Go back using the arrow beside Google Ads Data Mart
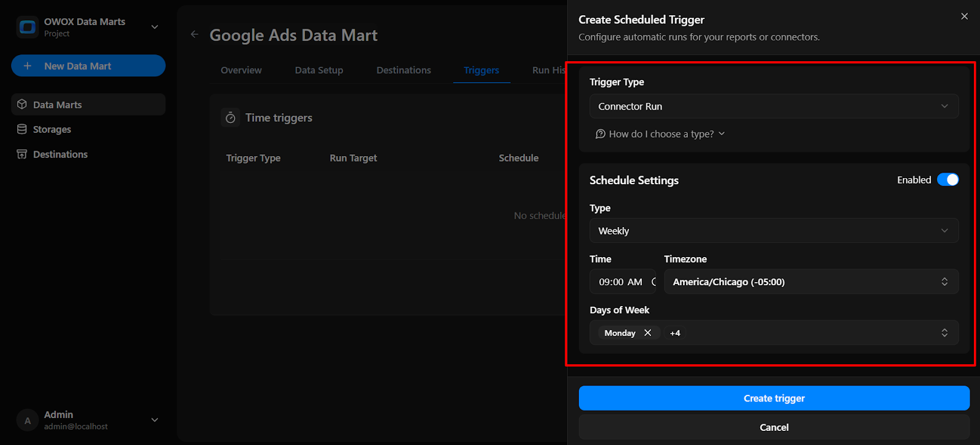The image size is (980, 445). point(194,34)
